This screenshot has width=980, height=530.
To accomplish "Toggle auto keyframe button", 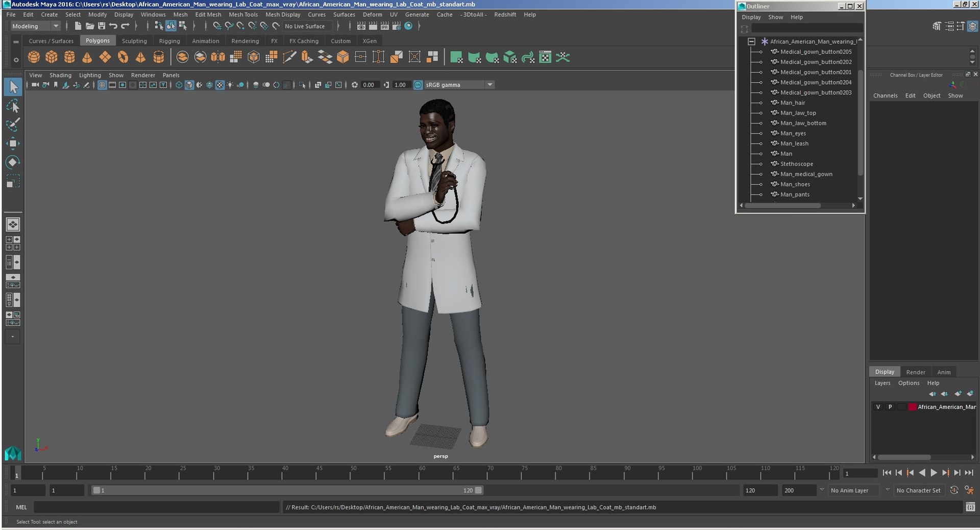I will tap(954, 490).
